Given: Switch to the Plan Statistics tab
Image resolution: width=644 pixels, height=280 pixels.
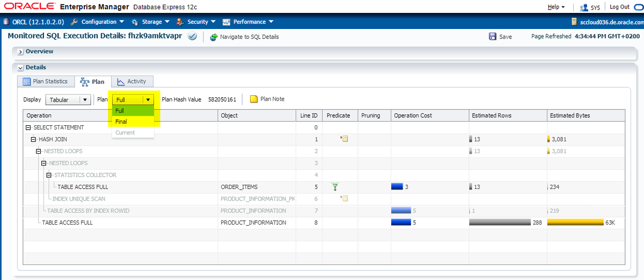Looking at the screenshot, I should pyautogui.click(x=46, y=81).
